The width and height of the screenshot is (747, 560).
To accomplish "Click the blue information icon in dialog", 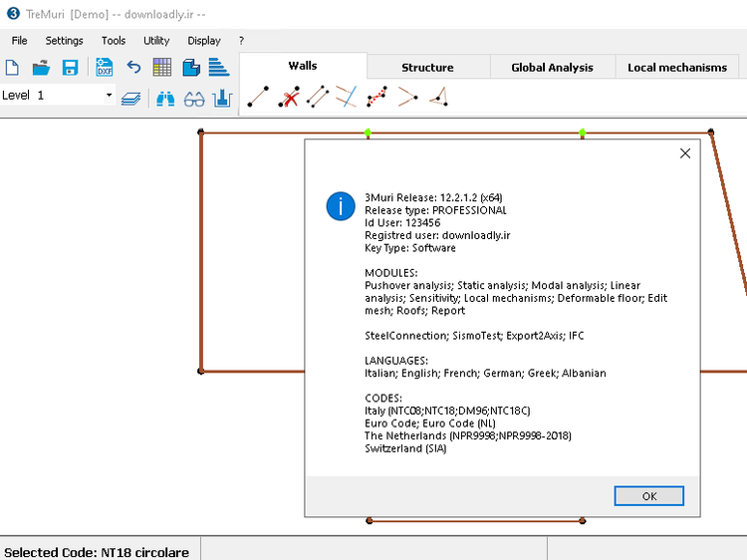I will coord(341,206).
